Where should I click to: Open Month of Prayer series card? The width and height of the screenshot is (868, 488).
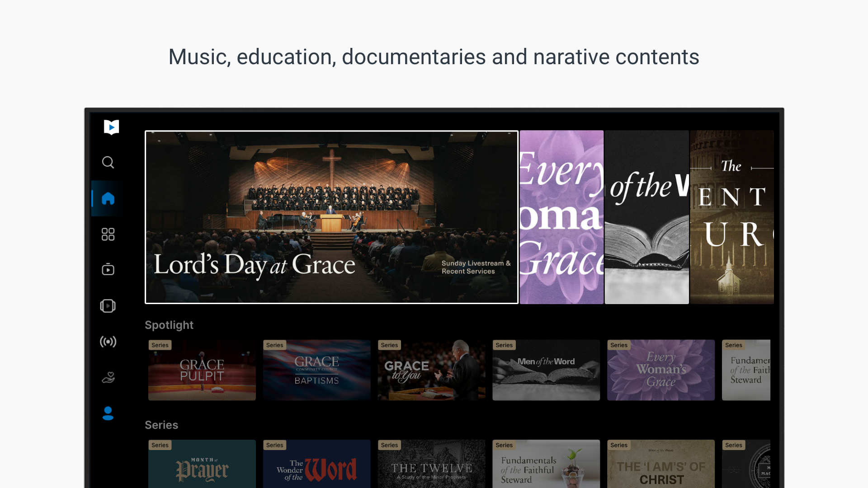202,464
